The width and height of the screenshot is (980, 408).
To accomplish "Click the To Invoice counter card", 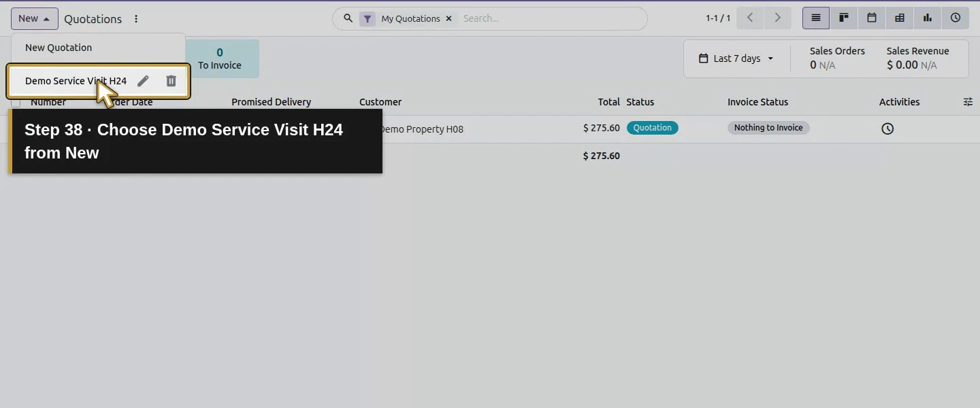I will pyautogui.click(x=220, y=58).
